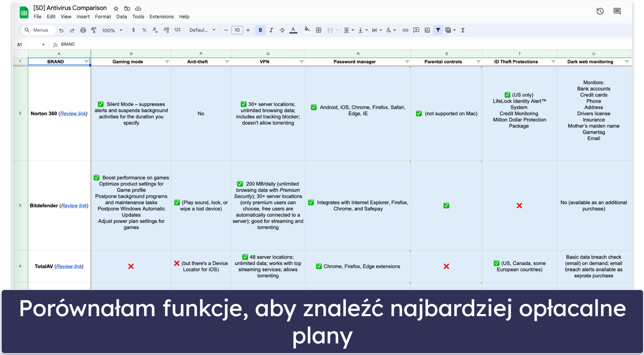Increase decimal places

click(166, 30)
